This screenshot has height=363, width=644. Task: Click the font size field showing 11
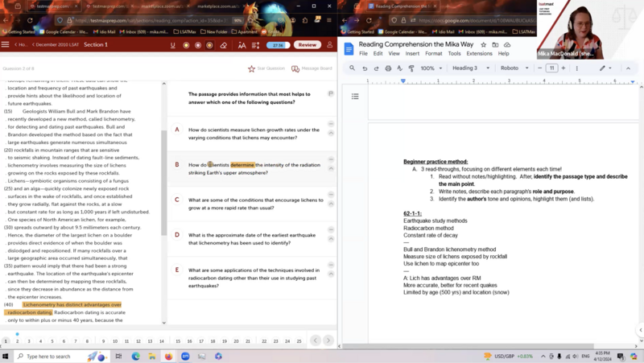click(x=551, y=68)
